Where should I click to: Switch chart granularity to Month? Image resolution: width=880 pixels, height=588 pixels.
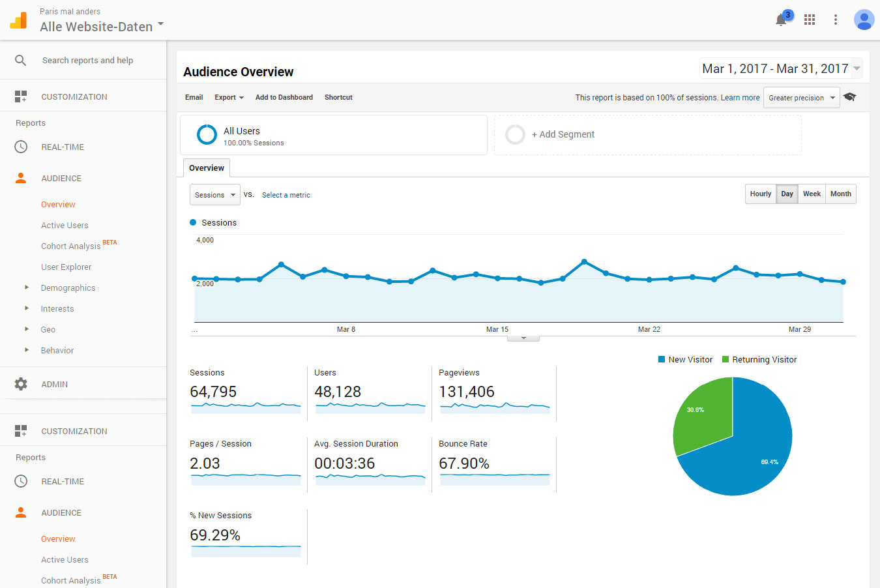coord(841,194)
